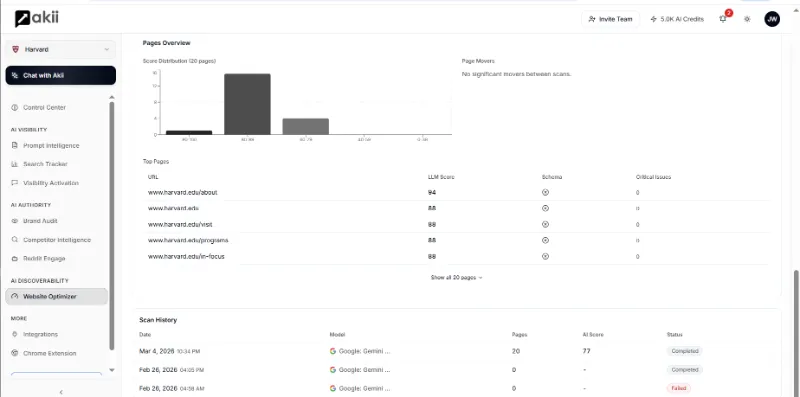This screenshot has width=800, height=397.
Task: Click the Critical Issues column header
Action: click(653, 177)
